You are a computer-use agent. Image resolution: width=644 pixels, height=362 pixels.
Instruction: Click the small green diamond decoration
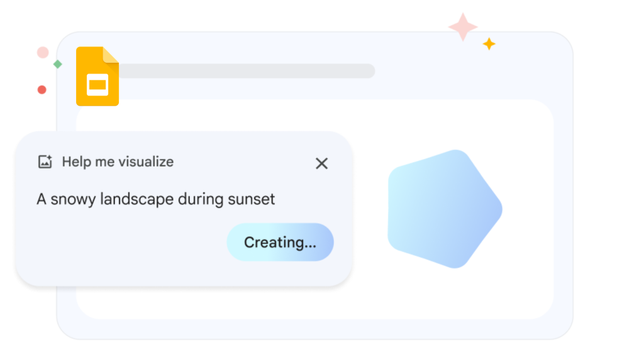57,64
